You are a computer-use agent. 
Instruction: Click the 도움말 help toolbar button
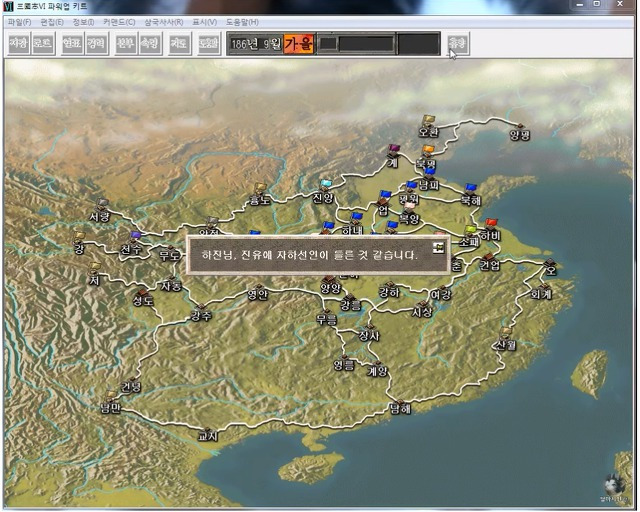(208, 43)
